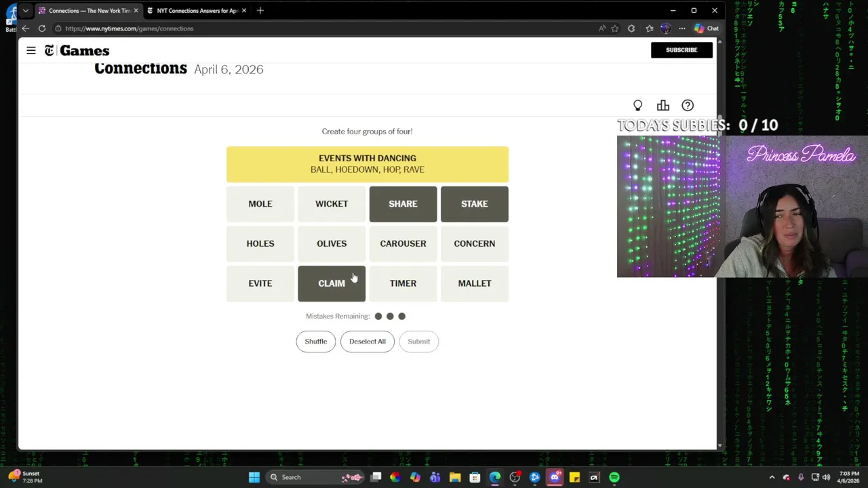Select the EVITE word tile

point(260,283)
